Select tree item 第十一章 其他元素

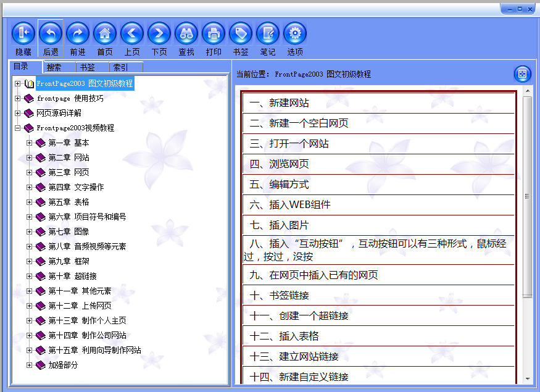pos(80,291)
